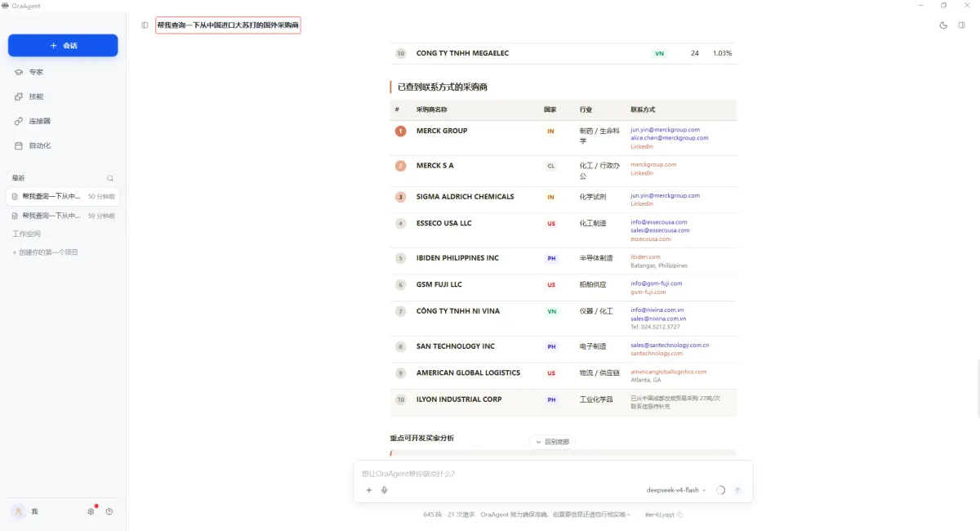Click the 645.8k token usage status text
The width and height of the screenshot is (980, 531).
click(x=433, y=515)
